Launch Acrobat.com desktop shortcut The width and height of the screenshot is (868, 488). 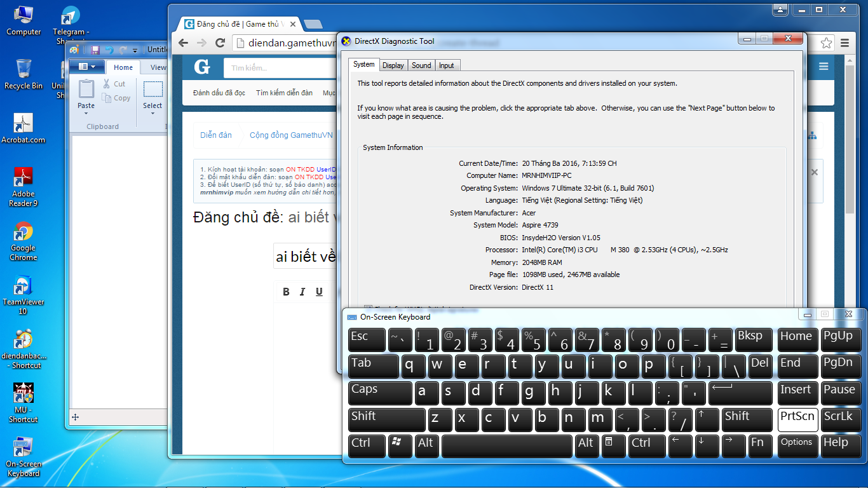pos(24,128)
